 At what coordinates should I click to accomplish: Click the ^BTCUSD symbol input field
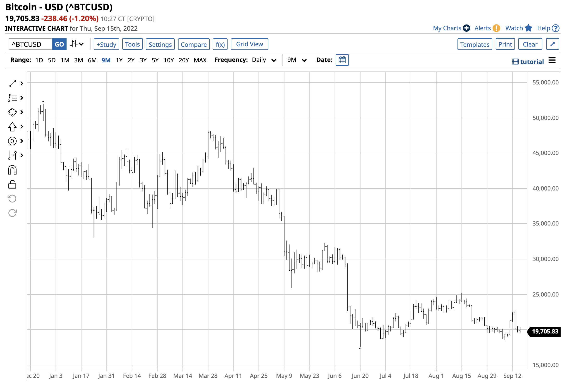(x=31, y=44)
